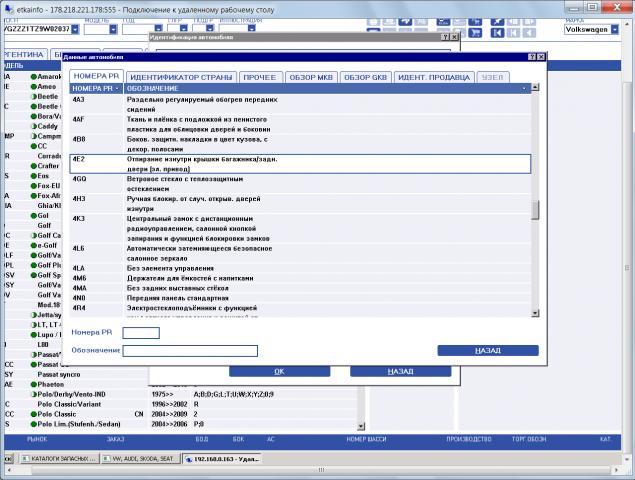Click the model list scrollbar down arrow

pos(361,426)
